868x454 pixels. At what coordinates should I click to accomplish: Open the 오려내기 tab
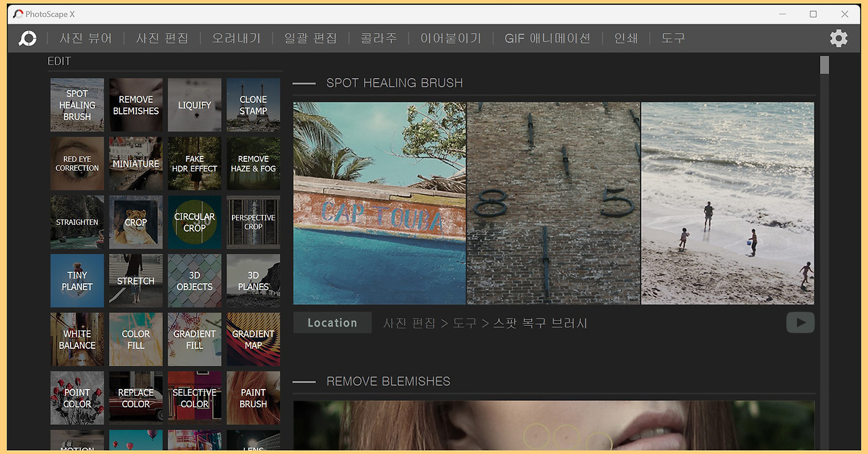[x=236, y=39]
